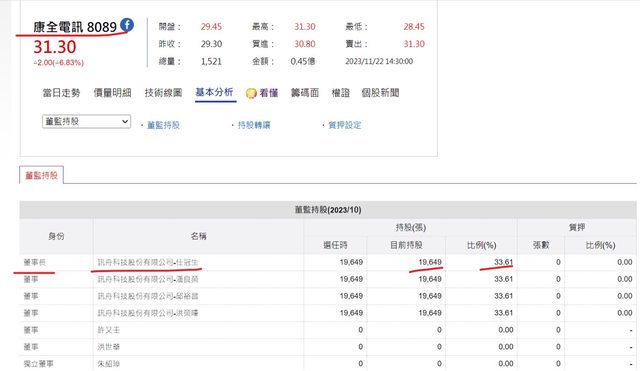The height and width of the screenshot is (371, 640).
Task: Open the 技術線圖 tab
Action: 163,93
